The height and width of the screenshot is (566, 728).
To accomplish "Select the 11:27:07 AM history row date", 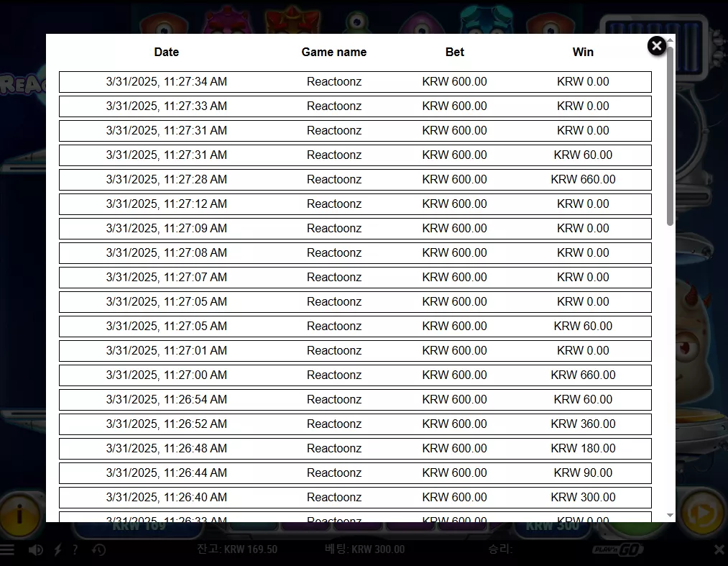I will (x=166, y=278).
